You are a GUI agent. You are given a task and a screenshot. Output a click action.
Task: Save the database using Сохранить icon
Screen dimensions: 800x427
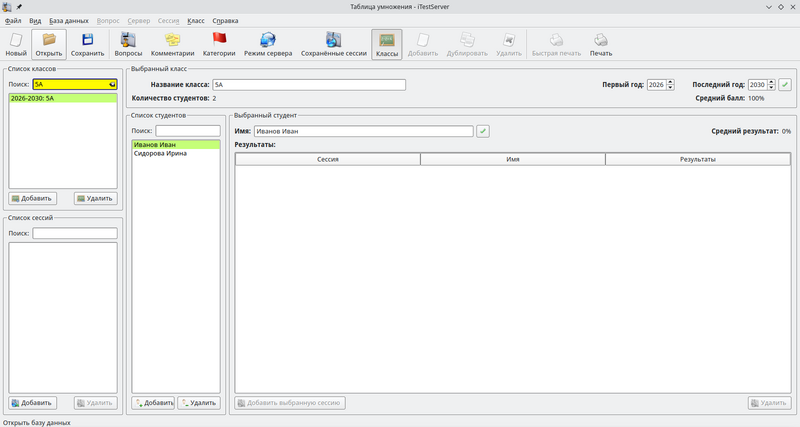(x=87, y=44)
